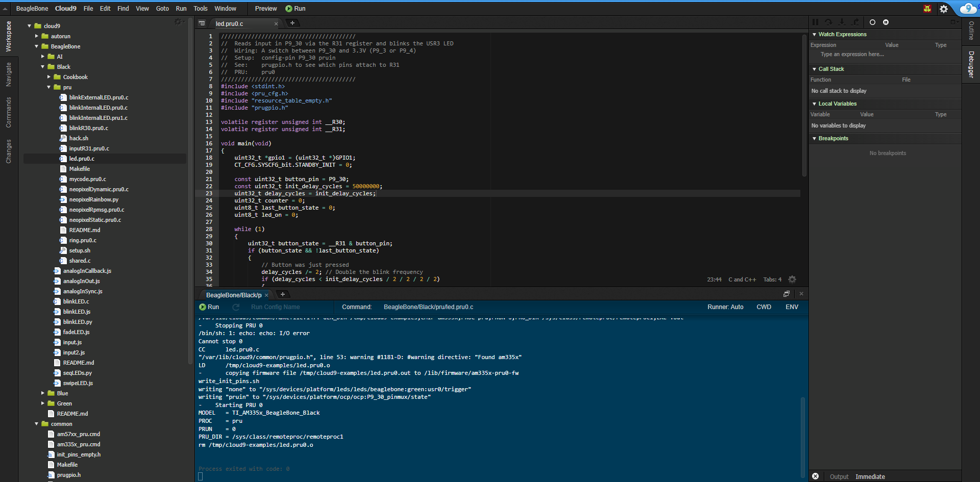This screenshot has height=482, width=980.
Task: Click the Command input with led.pru0.c path
Action: [538, 307]
